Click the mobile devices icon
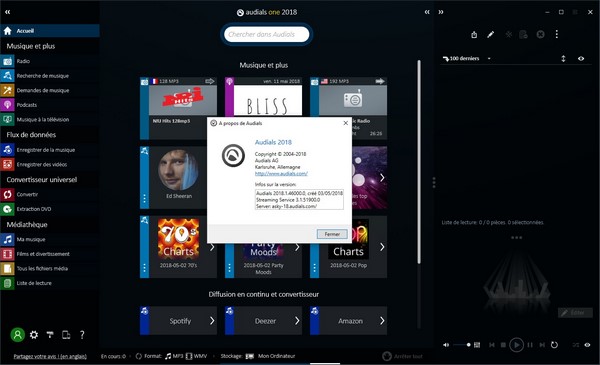 coord(66,335)
